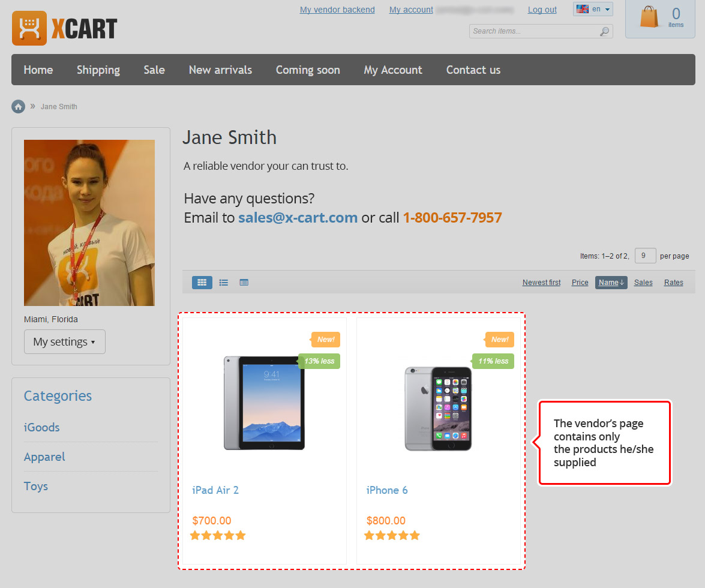Click the items per page field

[x=645, y=256]
